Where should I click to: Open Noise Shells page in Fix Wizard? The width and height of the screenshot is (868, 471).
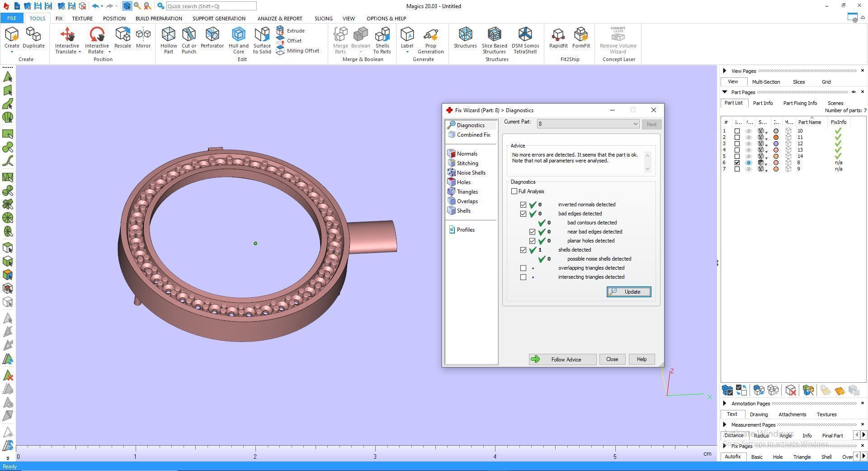click(x=466, y=173)
